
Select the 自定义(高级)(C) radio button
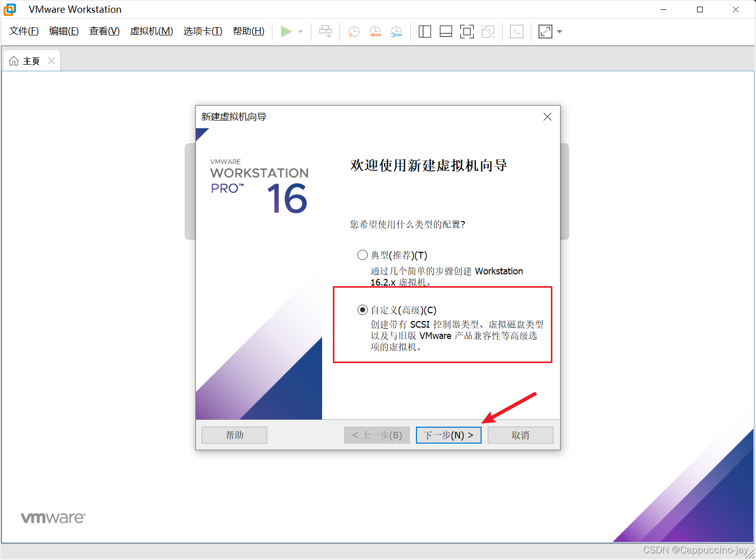click(x=363, y=310)
